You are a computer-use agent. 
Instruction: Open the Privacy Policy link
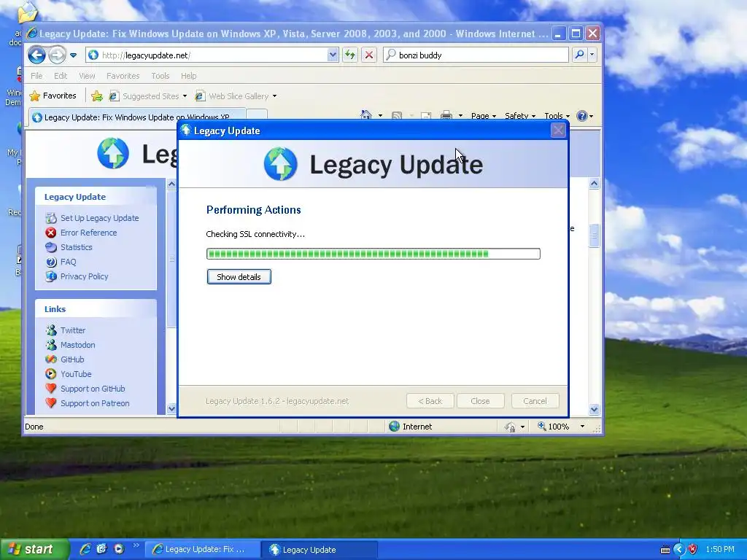click(x=84, y=276)
